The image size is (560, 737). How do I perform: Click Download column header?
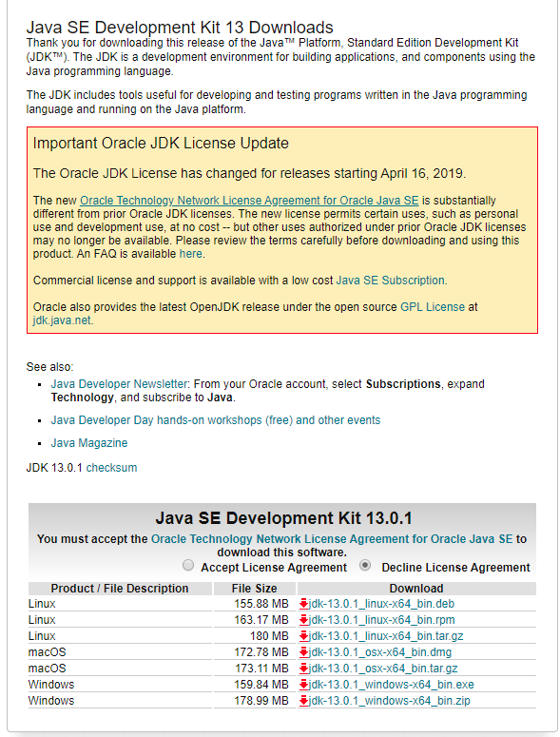click(416, 589)
